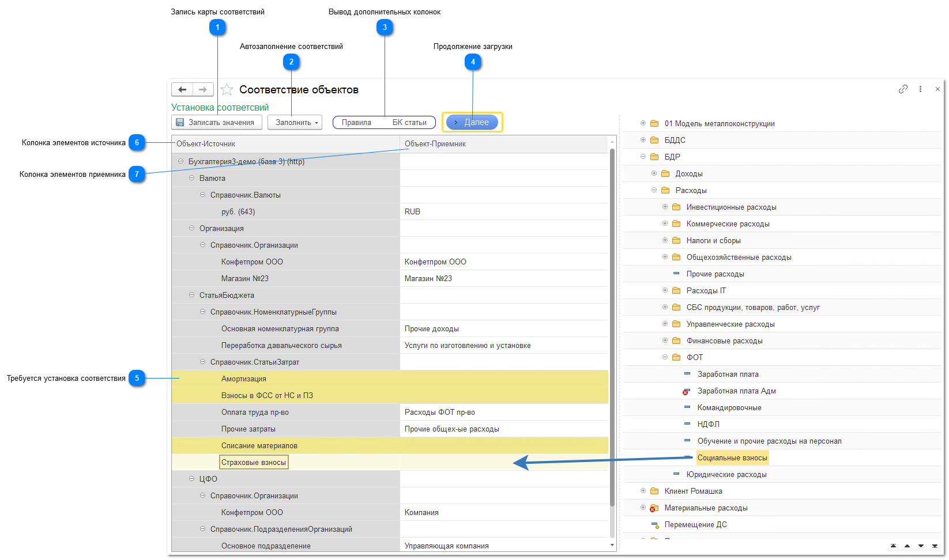
Task: Expand the Инвестиционные расходы folder
Action: coord(665,207)
